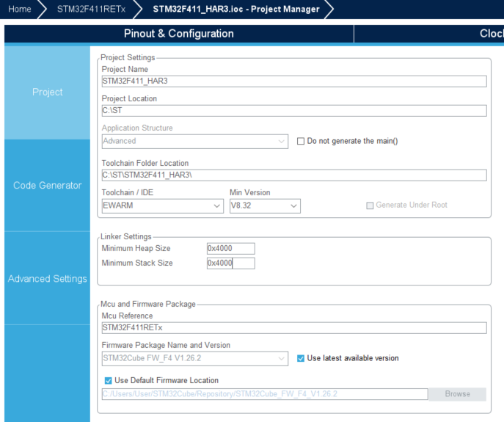The width and height of the screenshot is (504, 422).
Task: Open the Application Structure dropdown
Action: point(195,142)
